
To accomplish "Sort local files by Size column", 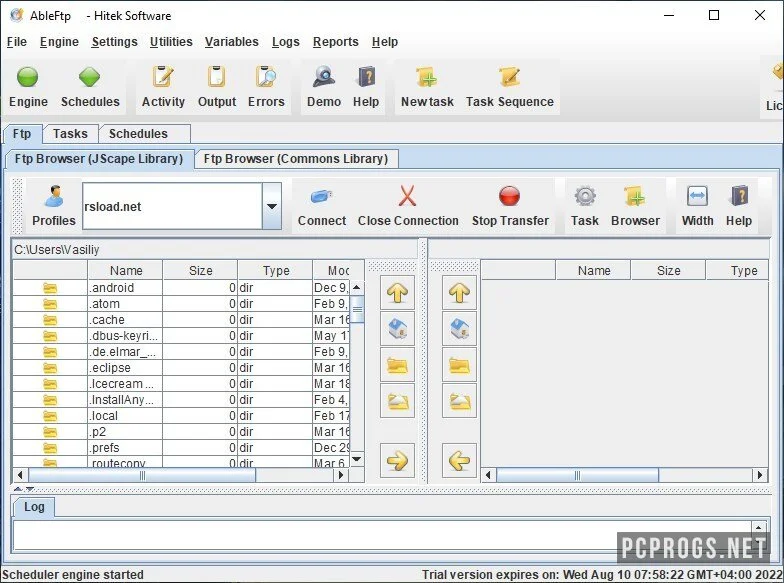I will (x=200, y=270).
